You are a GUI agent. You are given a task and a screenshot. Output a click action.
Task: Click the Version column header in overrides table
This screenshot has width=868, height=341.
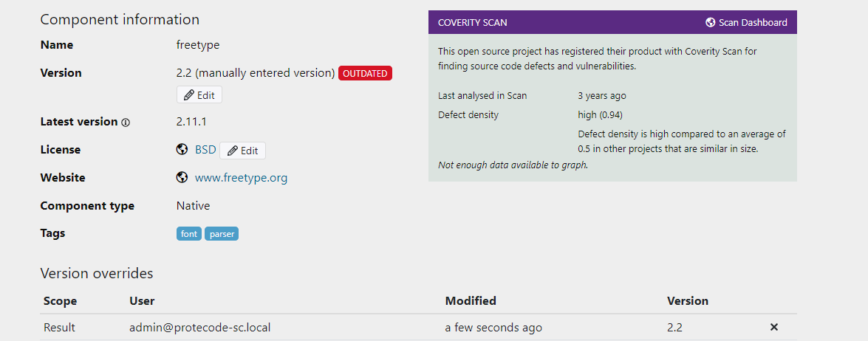[687, 301]
